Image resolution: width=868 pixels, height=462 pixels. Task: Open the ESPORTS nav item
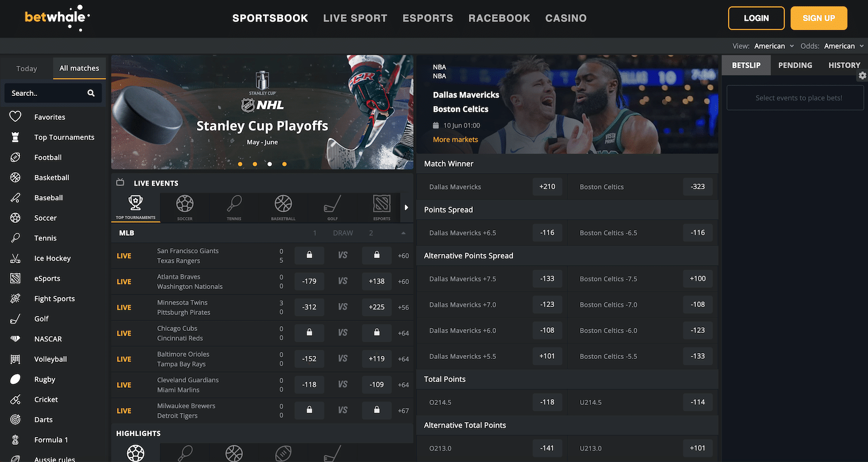point(428,18)
